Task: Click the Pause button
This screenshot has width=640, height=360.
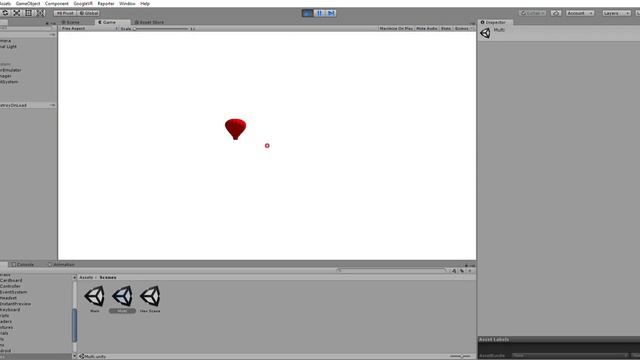Action: tap(319, 13)
